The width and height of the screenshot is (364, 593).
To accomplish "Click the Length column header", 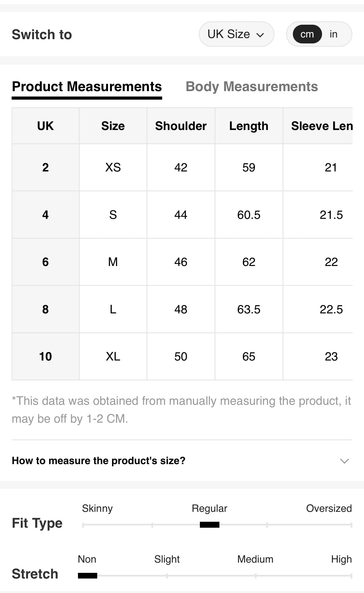I will click(x=249, y=126).
